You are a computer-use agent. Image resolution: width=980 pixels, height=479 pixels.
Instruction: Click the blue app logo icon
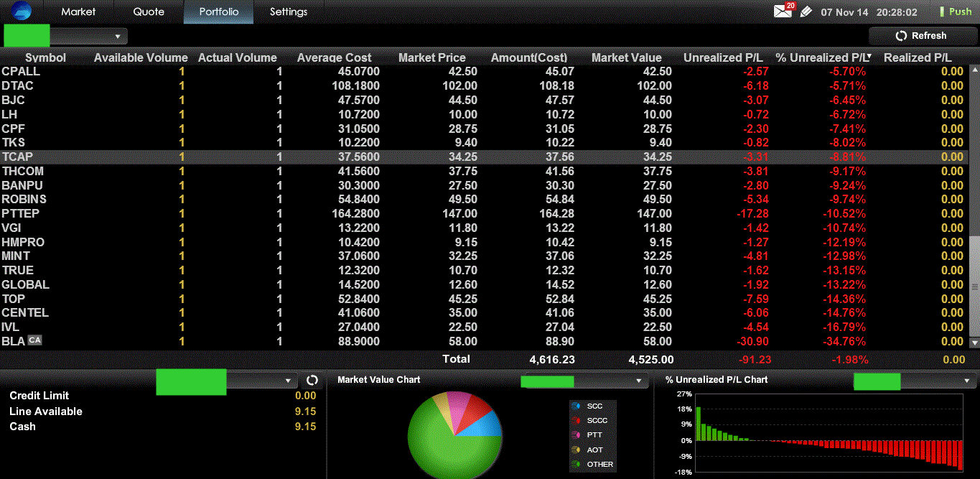(x=21, y=11)
